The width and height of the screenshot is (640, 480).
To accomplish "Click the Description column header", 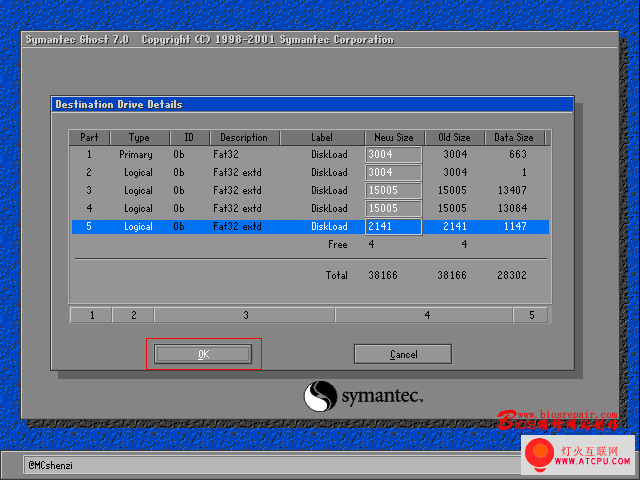I will 244,138.
